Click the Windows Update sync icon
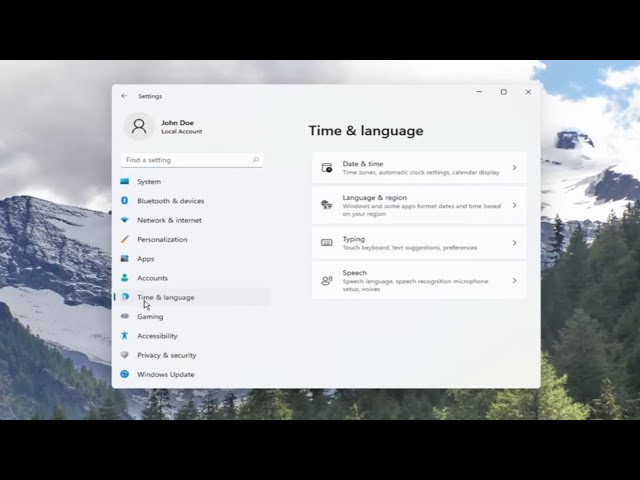Image resolution: width=640 pixels, height=480 pixels. [x=125, y=374]
